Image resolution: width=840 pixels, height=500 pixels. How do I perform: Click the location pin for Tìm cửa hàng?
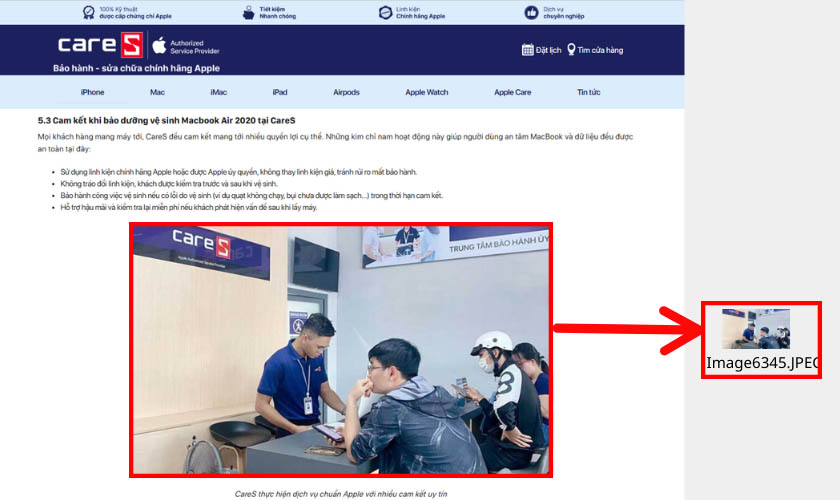click(x=571, y=50)
